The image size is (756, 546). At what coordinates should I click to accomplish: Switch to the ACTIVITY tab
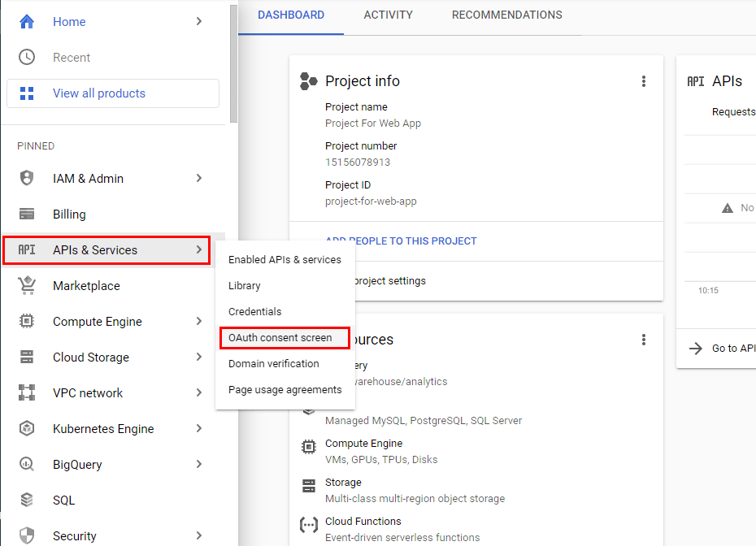point(388,15)
